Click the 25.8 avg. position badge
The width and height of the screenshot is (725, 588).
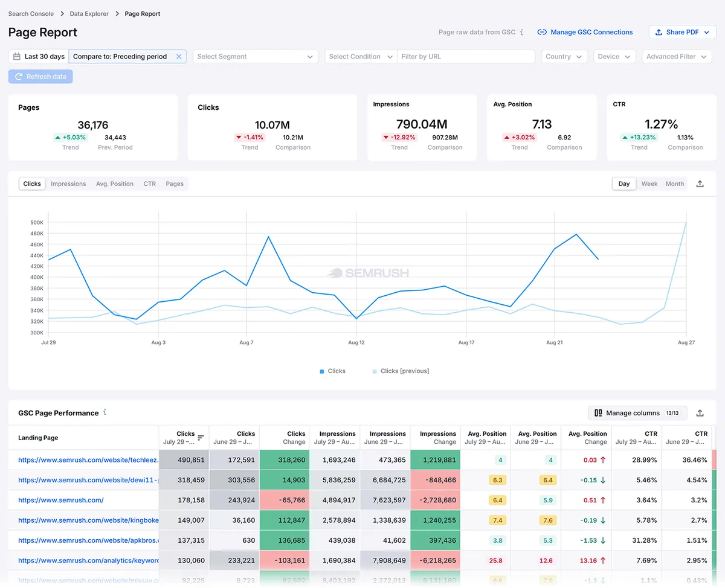pos(496,561)
